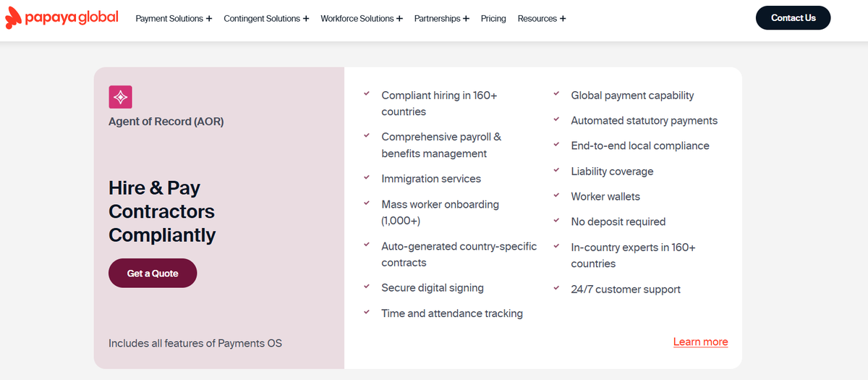Viewport: 868px width, 380px height.
Task: Click the Liability coverage text
Action: (612, 172)
